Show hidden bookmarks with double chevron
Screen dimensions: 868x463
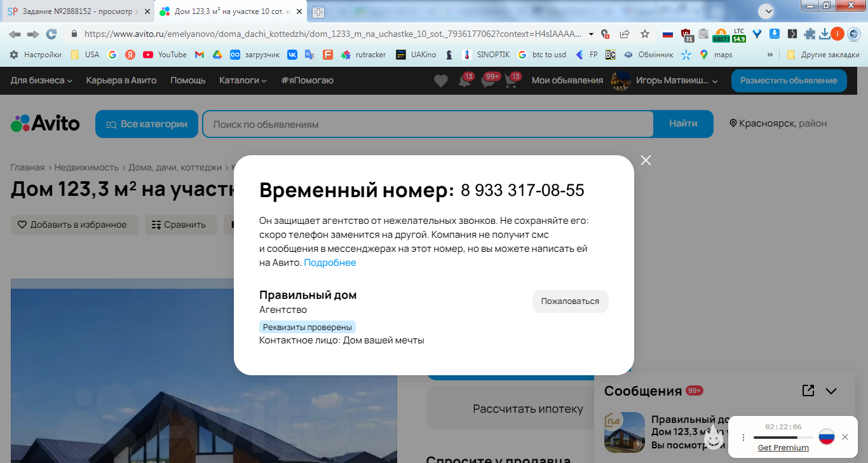pos(771,55)
